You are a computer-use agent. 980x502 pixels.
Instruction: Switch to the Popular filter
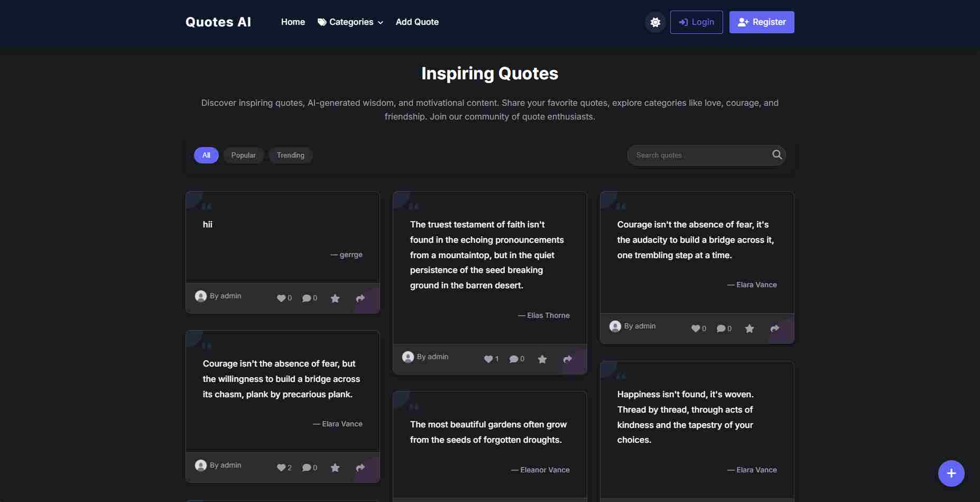click(243, 155)
